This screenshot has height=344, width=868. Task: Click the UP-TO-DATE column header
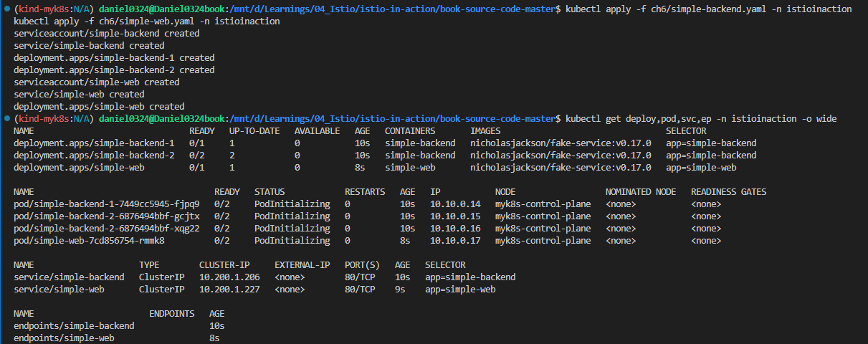[254, 131]
